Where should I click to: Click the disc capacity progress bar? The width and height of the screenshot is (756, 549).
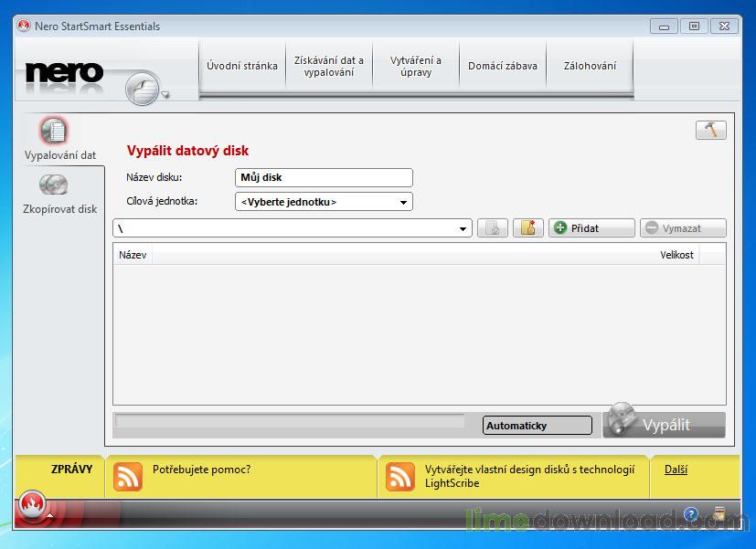289,422
